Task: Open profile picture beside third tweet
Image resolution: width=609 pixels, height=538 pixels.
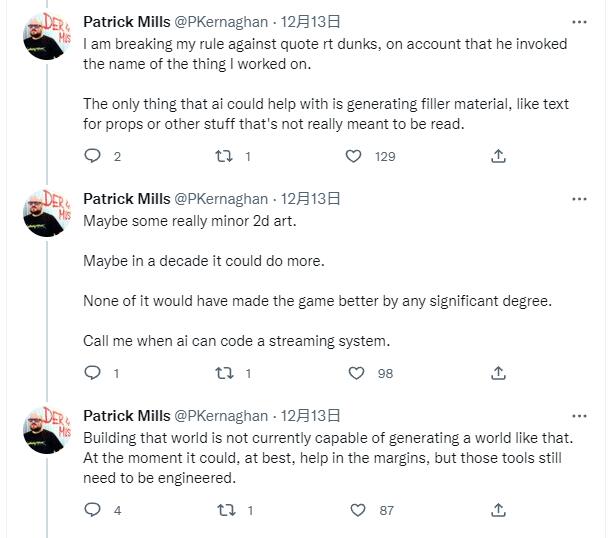Action: [x=47, y=430]
